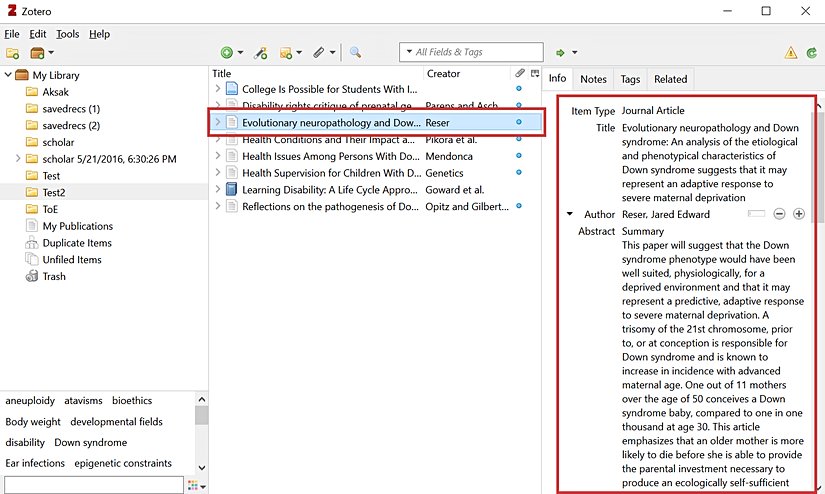Open the Tools menu
This screenshot has width=825, height=494.
tap(67, 34)
